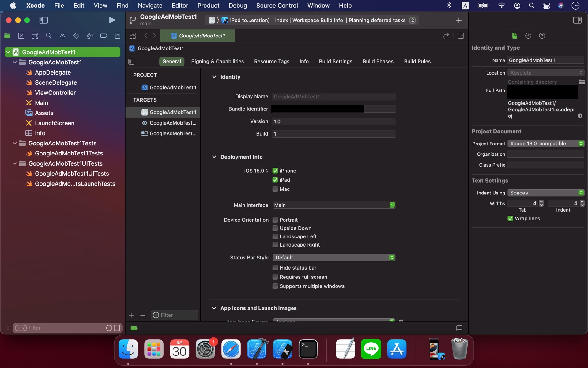Add an editor on the right
588x368 pixels.
coord(461,36)
